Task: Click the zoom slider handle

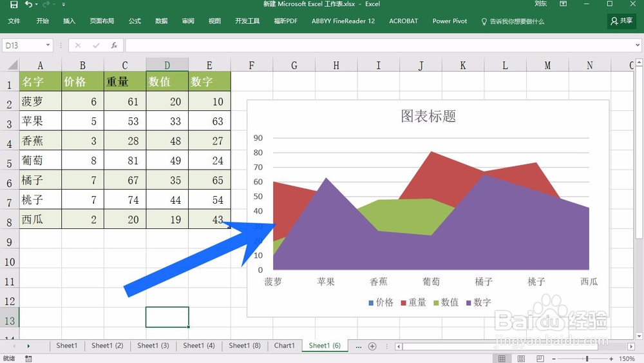Action: [x=587, y=359]
